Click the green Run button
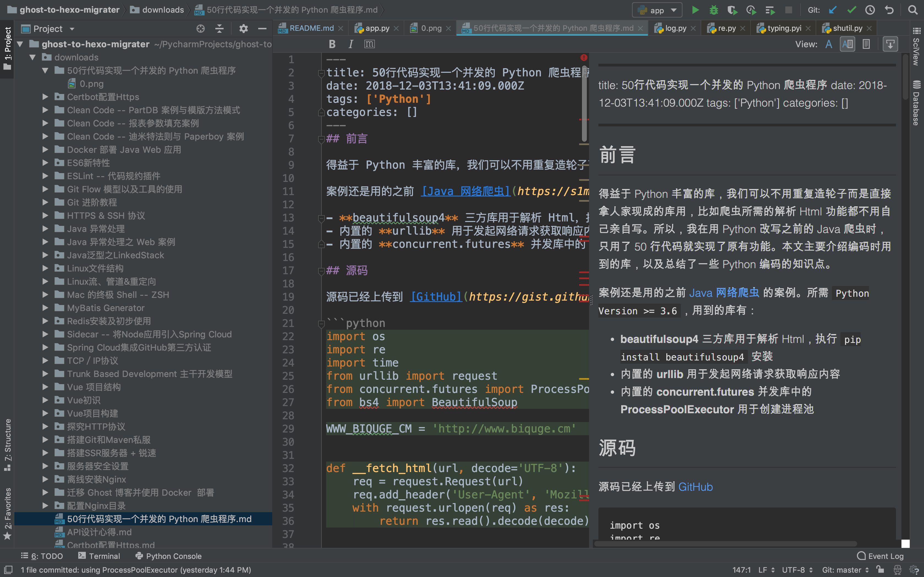Image resolution: width=924 pixels, height=577 pixels. (695, 10)
